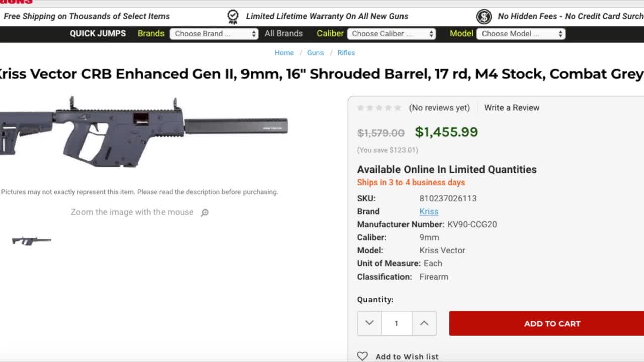Screen dimensions: 644x362
Task: Click the dollar sign no-fees icon
Action: [x=484, y=17]
